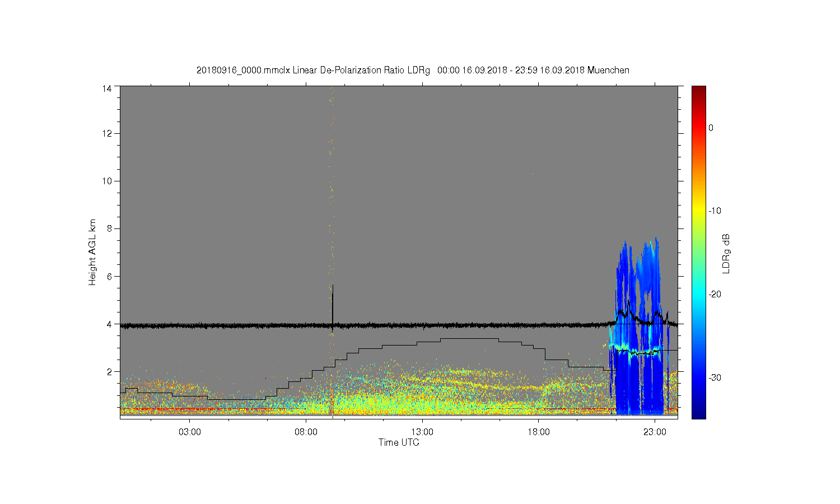Click the 03:00 time axis label
Screen dimensions: 840x504
pyautogui.click(x=189, y=432)
